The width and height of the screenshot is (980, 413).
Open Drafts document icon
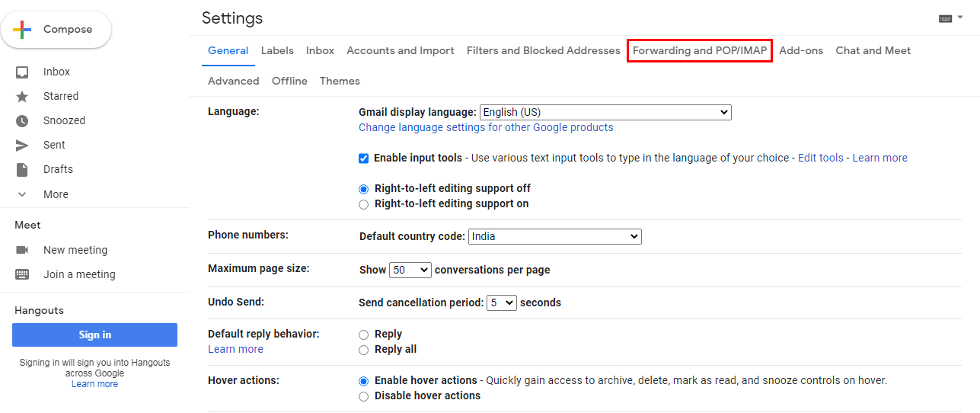pos(22,170)
